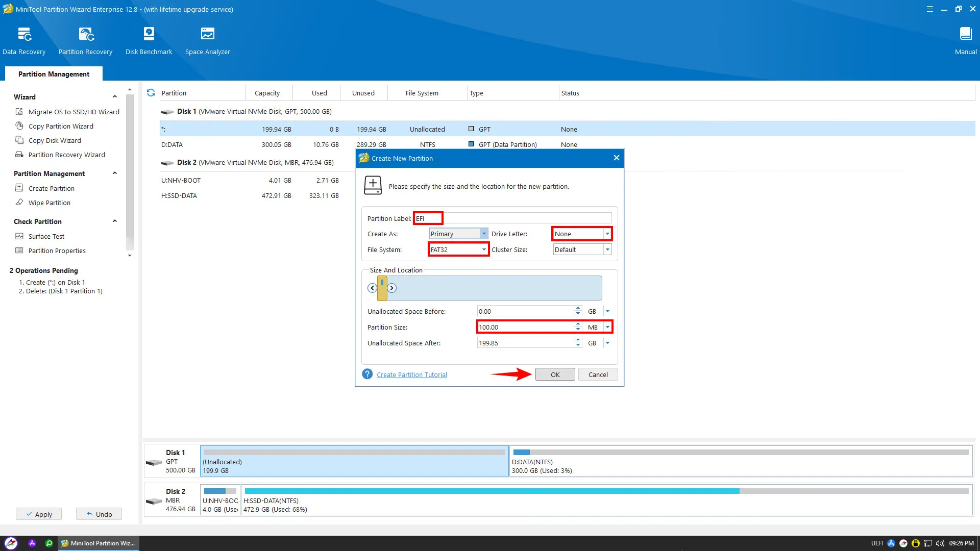This screenshot has width=980, height=551.
Task: Open Space Analyzer
Action: [207, 40]
